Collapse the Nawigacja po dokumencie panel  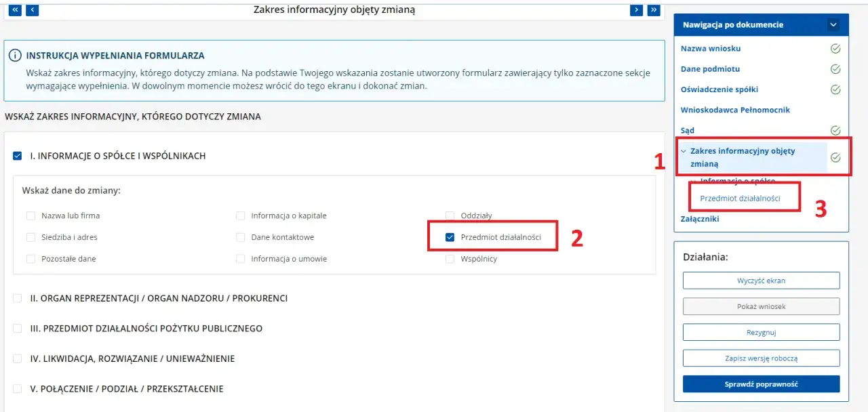pyautogui.click(x=832, y=23)
